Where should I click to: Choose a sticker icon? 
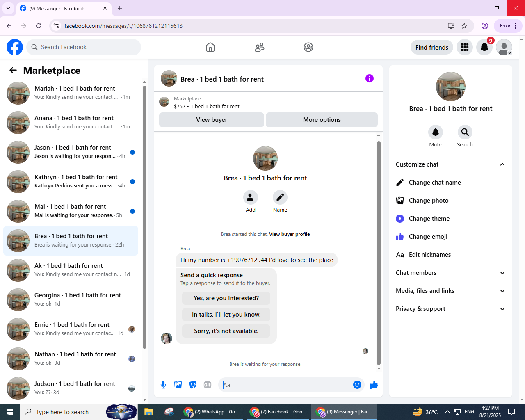193,385
